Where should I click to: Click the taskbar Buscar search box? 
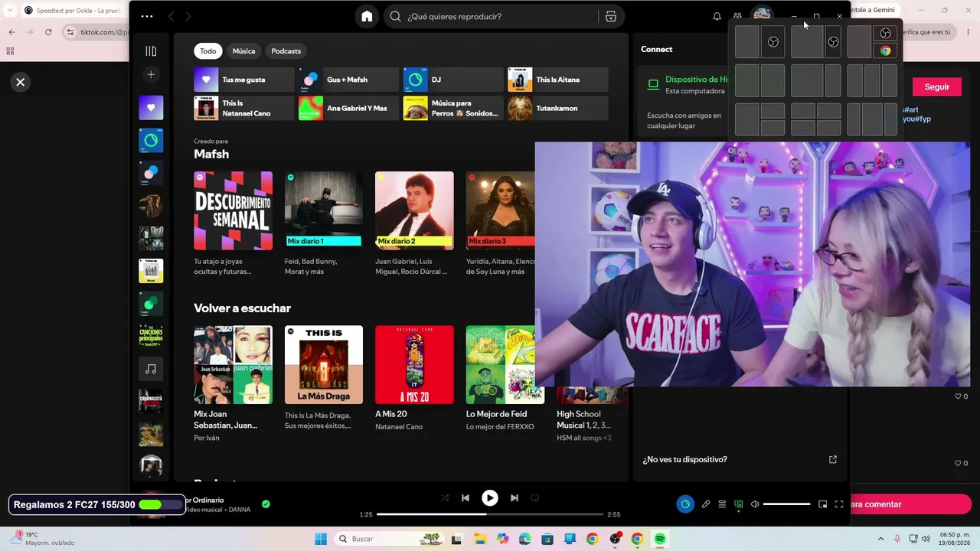point(388,539)
